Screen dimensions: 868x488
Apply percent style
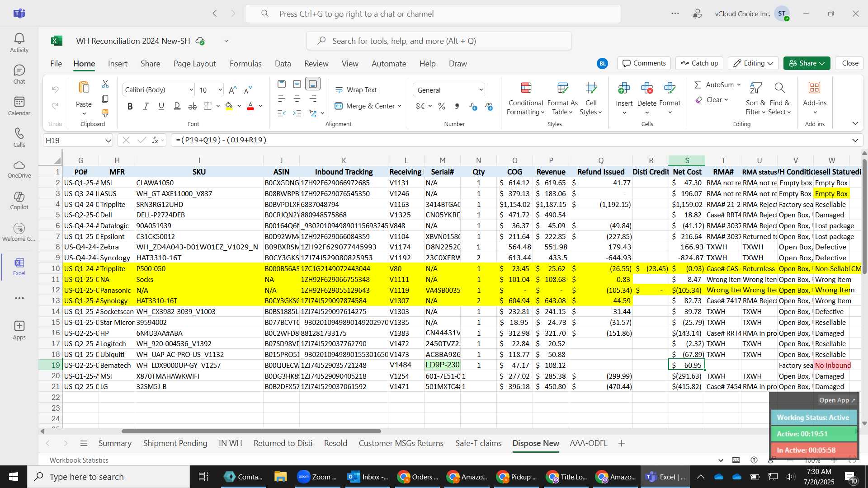442,106
